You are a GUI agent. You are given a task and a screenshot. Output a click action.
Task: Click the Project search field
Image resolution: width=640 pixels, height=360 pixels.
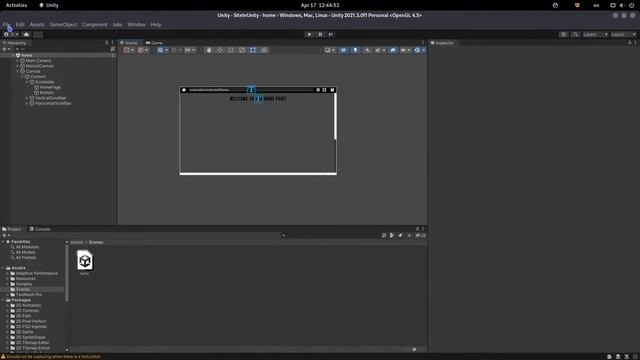331,236
